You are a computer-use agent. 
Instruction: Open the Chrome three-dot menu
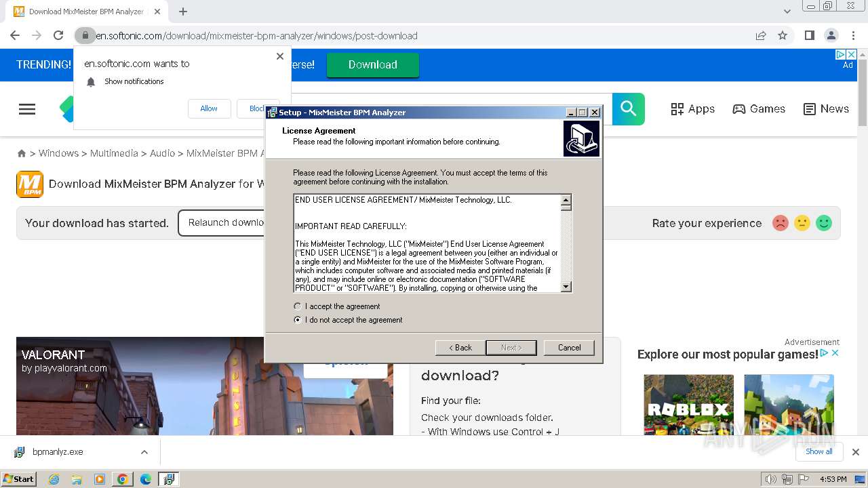pyautogui.click(x=853, y=35)
